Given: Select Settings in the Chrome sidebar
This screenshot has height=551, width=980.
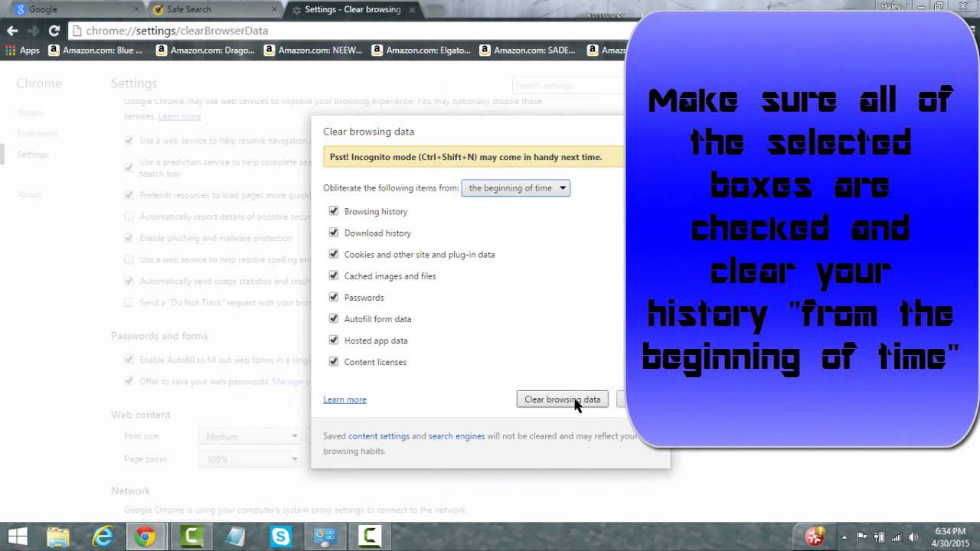Looking at the screenshot, I should tap(32, 154).
